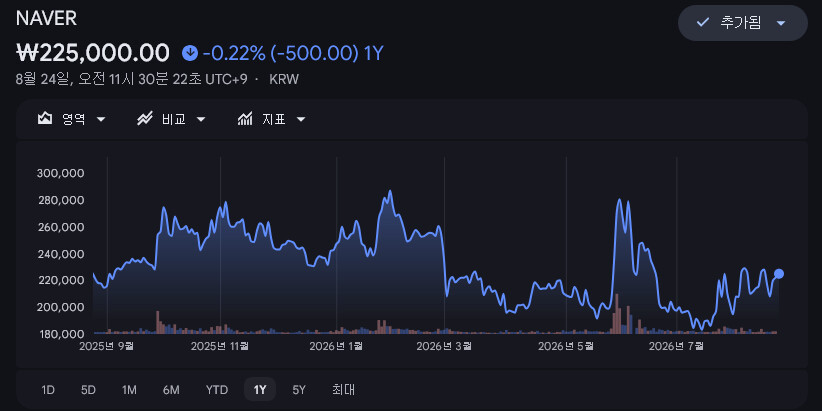Choose the 5Y time range
Viewport: 822px width, 411px height.
coord(299,390)
